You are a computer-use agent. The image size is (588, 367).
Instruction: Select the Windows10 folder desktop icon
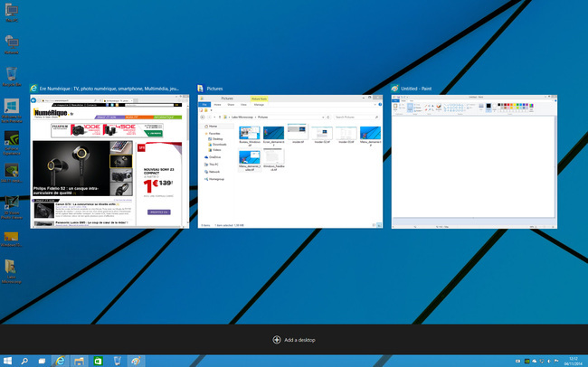(11, 240)
